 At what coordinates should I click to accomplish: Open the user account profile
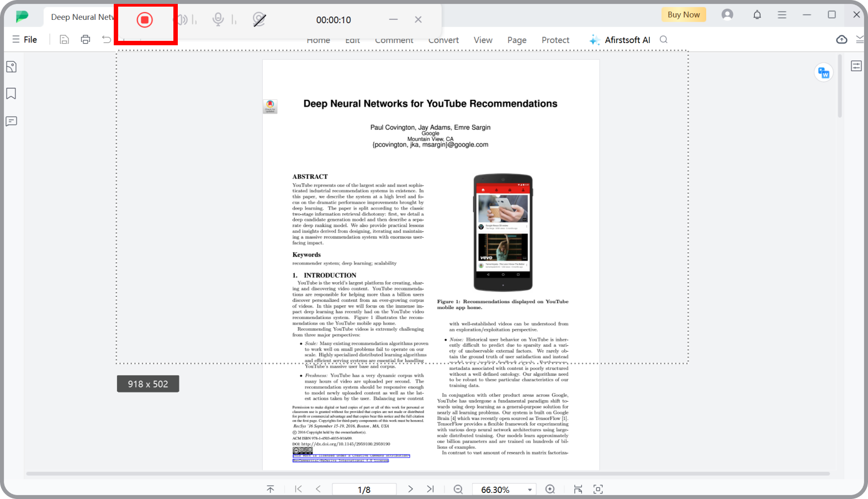[x=728, y=15]
